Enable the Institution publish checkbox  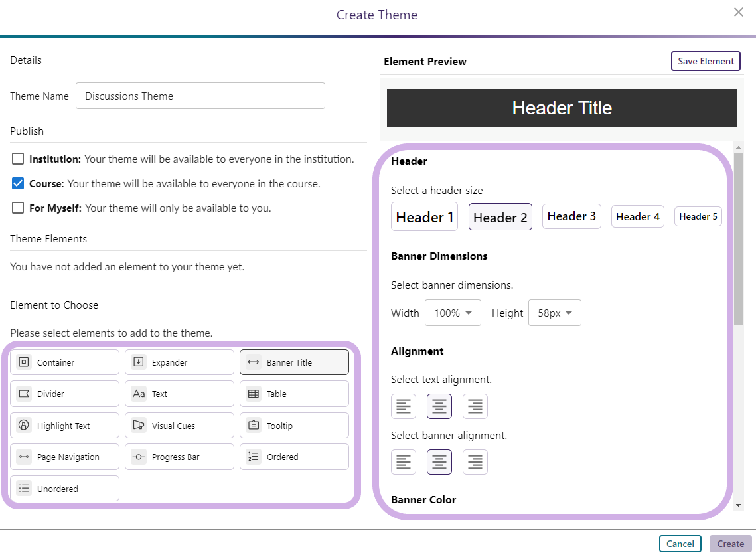18,159
